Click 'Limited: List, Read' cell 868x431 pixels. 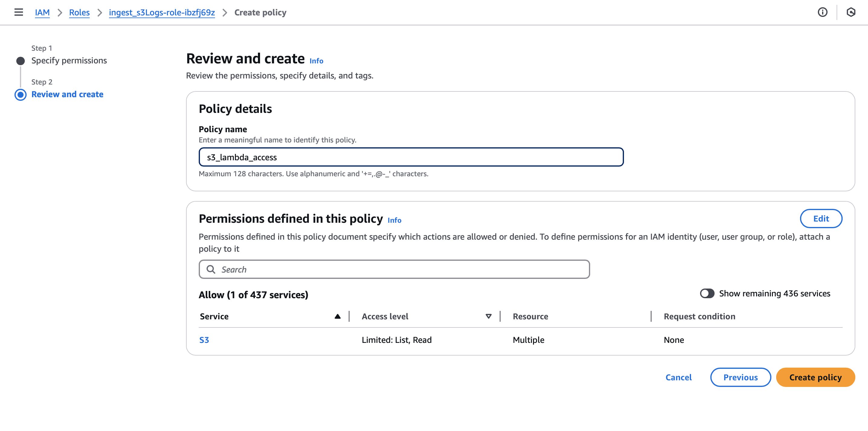tap(397, 340)
